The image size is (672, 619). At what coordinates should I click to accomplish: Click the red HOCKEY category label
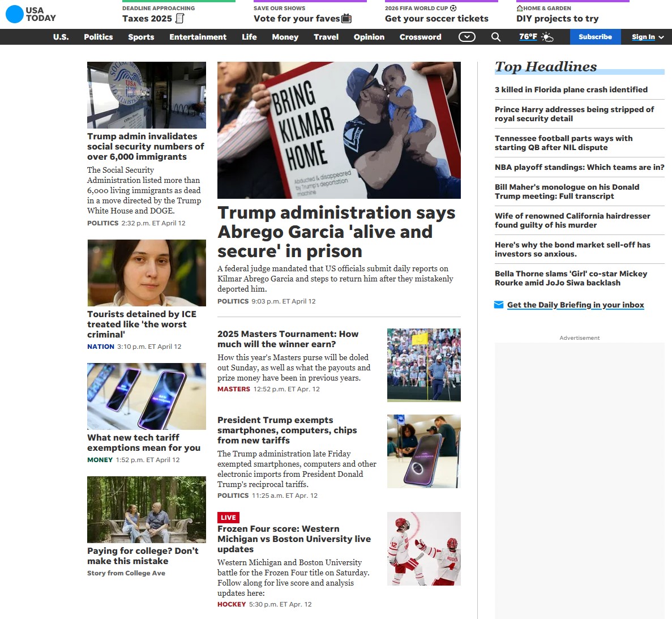click(232, 604)
